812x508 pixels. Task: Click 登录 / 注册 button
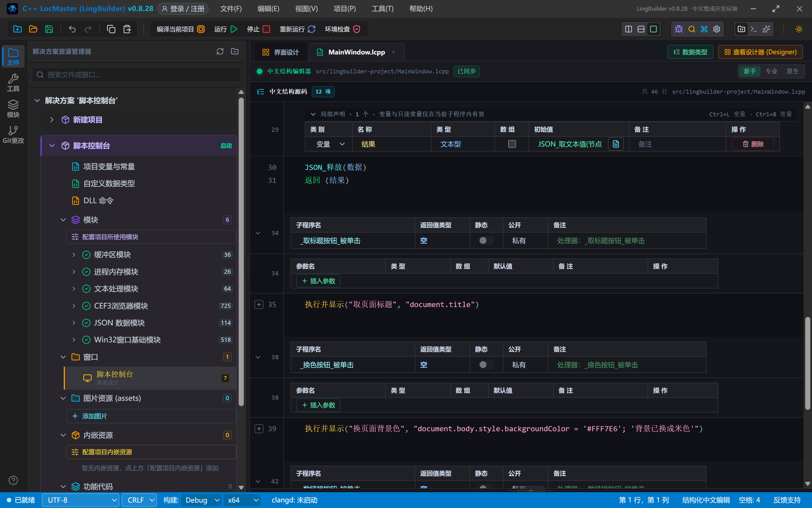(183, 9)
